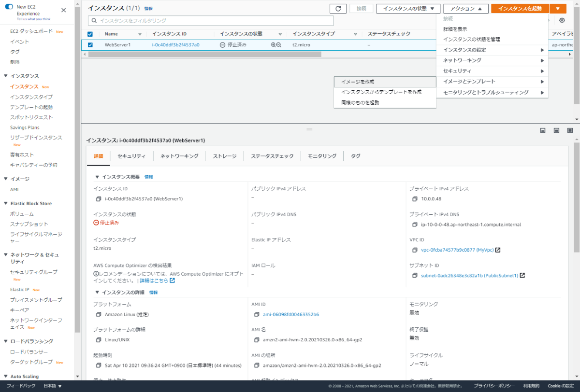Click the middle detail panel layout icon
Viewport: 580px width, 392px height.
[x=556, y=130]
